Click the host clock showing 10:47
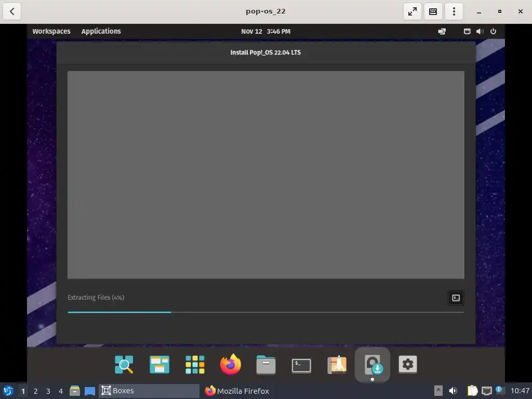 tap(520, 391)
